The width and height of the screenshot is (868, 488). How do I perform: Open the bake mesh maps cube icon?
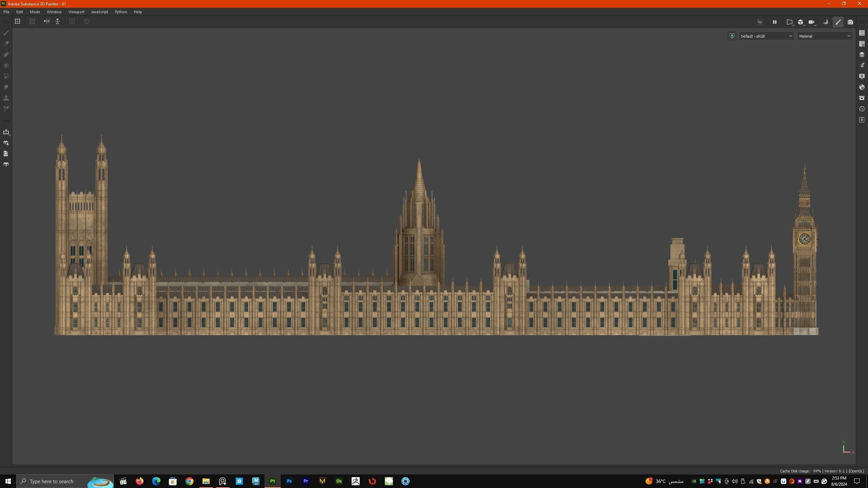click(6, 164)
